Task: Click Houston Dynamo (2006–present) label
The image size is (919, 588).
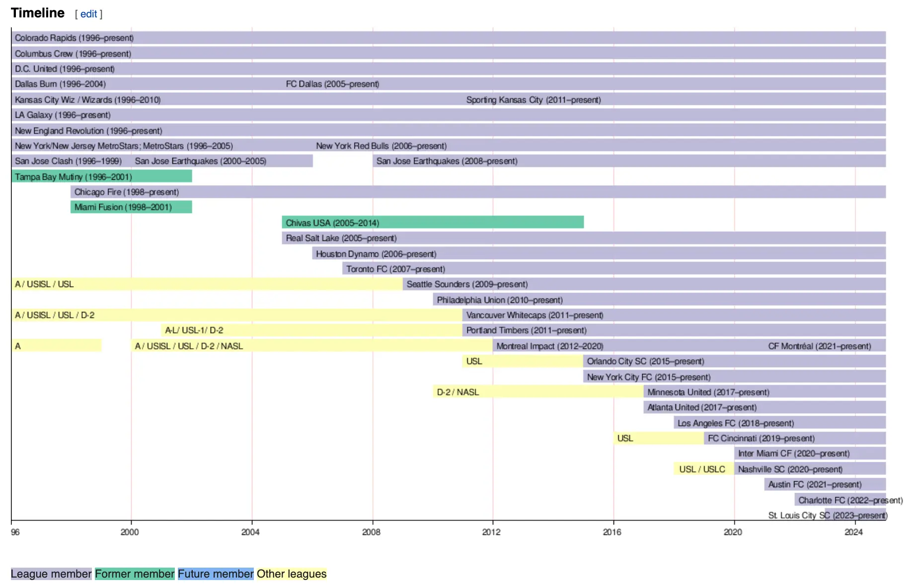Action: [376, 254]
